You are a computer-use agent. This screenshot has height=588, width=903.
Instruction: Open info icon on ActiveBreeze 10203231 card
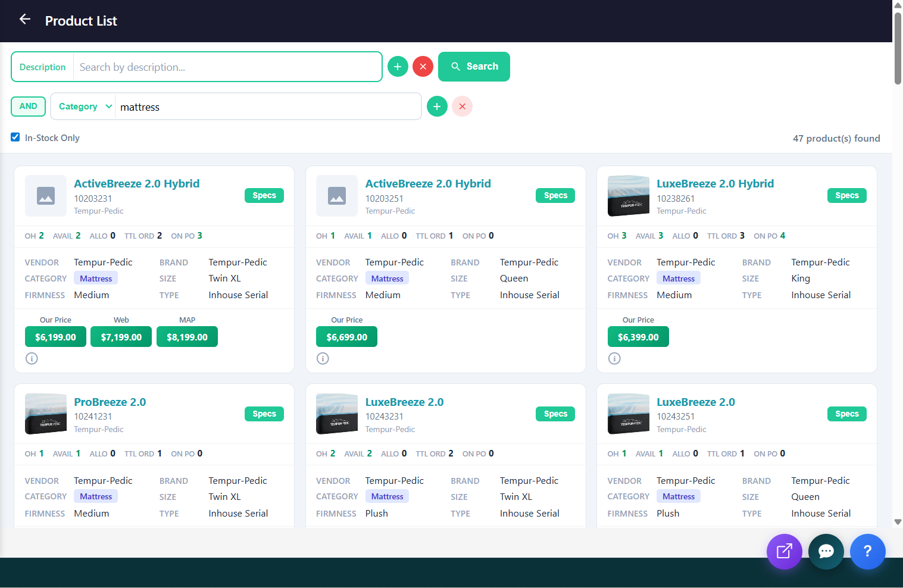[x=32, y=358]
